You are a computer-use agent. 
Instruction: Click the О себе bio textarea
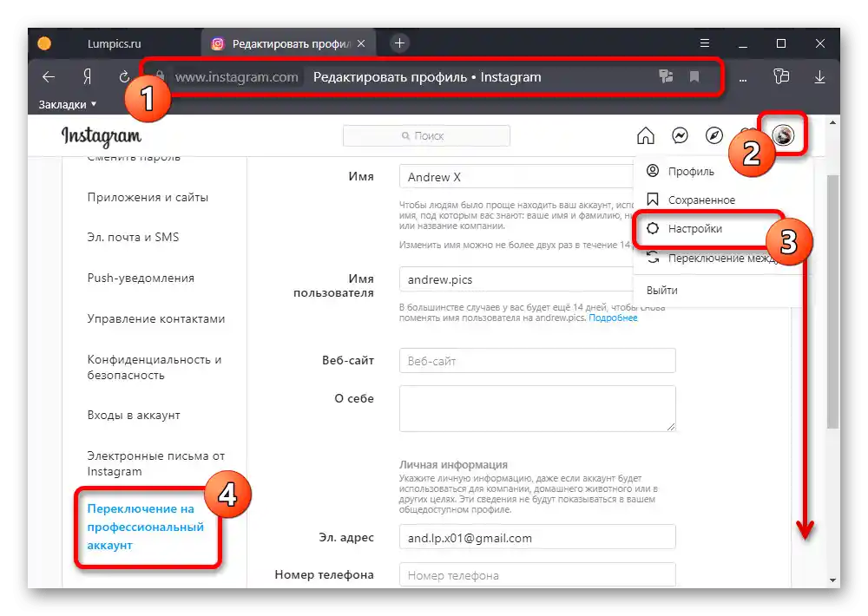pos(537,409)
